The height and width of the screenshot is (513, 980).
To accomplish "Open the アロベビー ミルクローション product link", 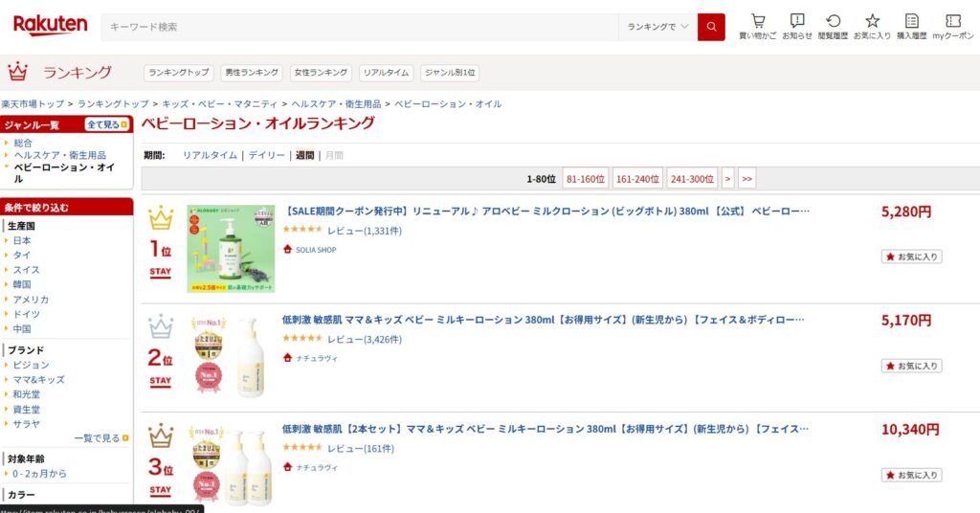I will 546,212.
